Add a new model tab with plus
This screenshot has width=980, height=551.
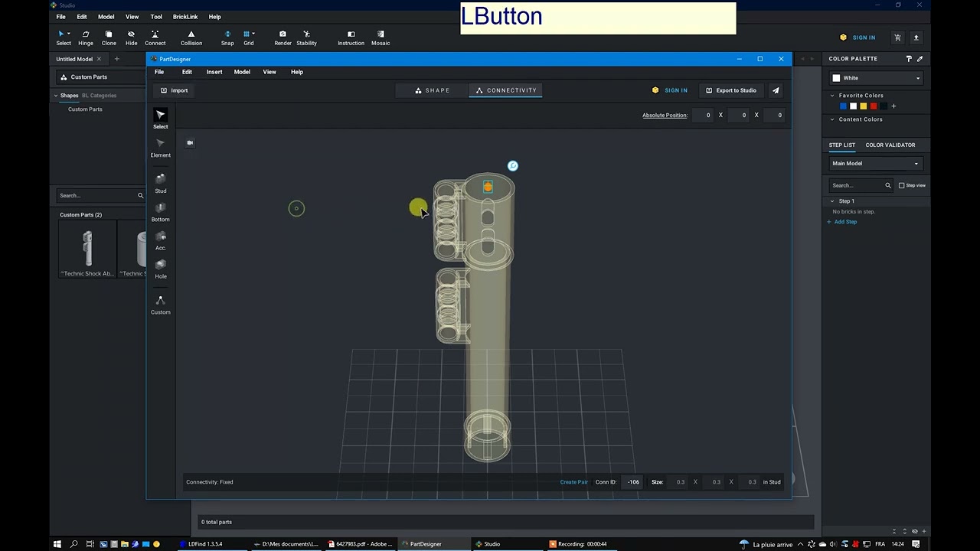pyautogui.click(x=116, y=59)
